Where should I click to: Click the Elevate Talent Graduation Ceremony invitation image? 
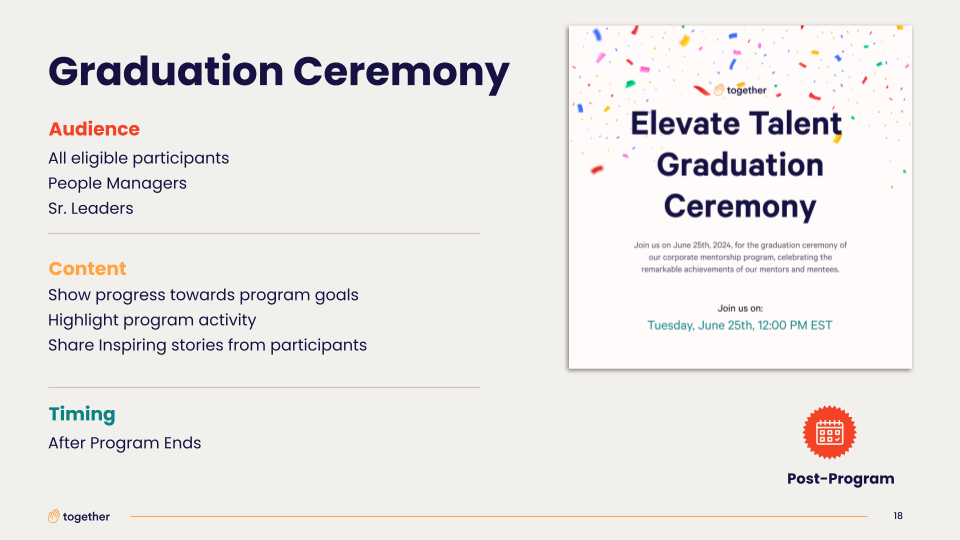[740, 197]
